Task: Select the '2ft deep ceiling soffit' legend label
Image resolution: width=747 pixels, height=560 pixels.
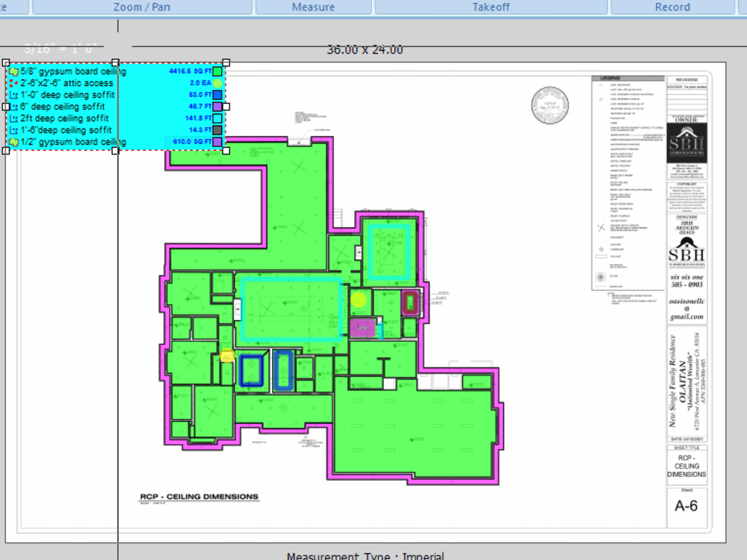Action: click(64, 118)
